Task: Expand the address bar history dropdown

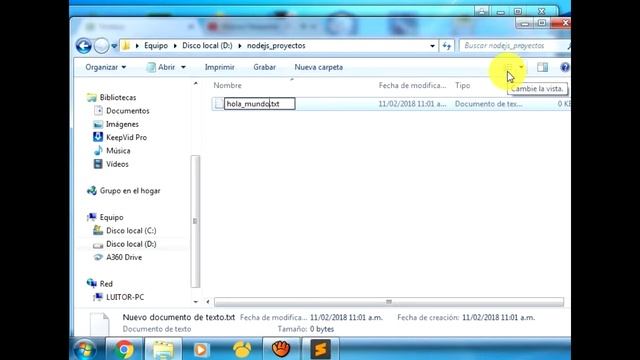Action: click(432, 46)
